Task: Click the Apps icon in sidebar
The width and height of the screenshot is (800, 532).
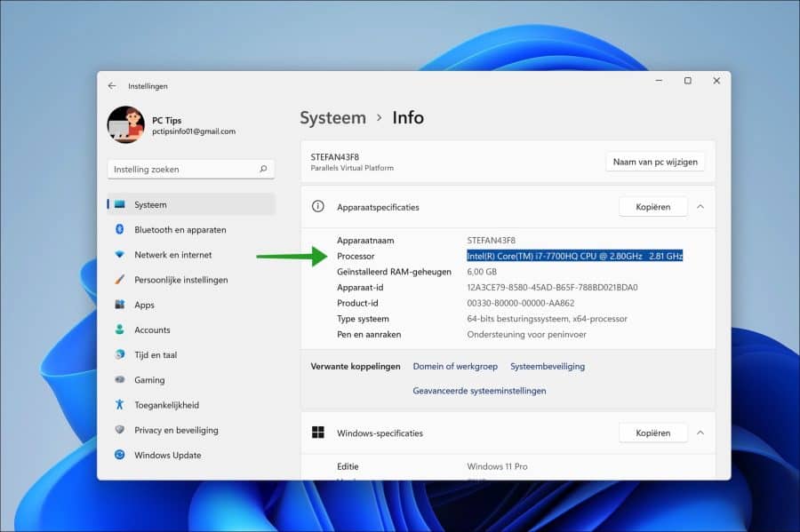Action: (x=120, y=305)
